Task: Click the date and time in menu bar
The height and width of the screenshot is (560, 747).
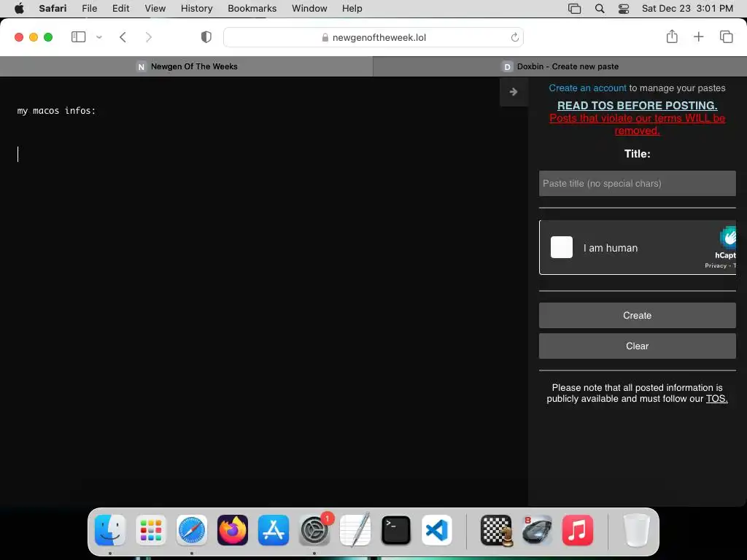Action: point(687,9)
